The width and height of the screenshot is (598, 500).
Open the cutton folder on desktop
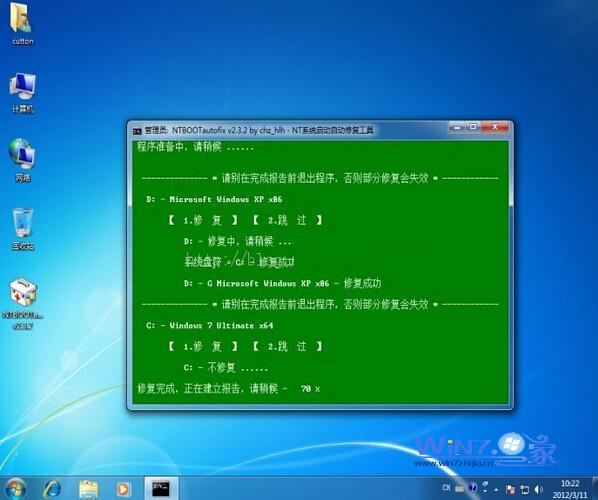[22, 24]
